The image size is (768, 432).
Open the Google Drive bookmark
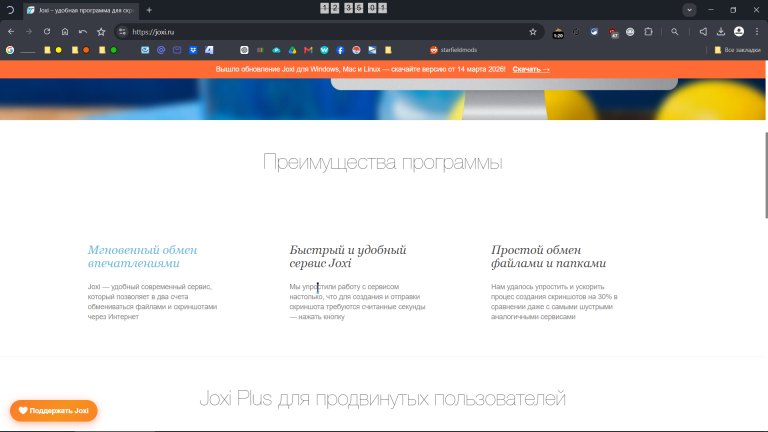(x=292, y=50)
